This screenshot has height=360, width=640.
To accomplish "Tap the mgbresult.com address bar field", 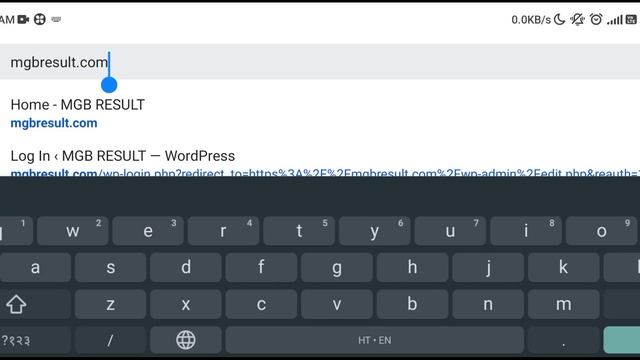I will click(320, 62).
